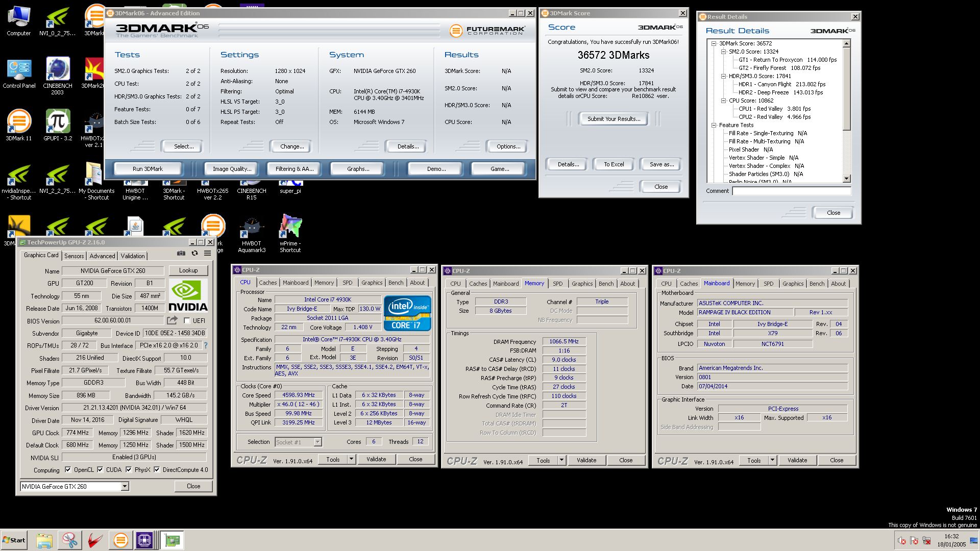Click Lookup button in GPU-Z

click(x=188, y=270)
